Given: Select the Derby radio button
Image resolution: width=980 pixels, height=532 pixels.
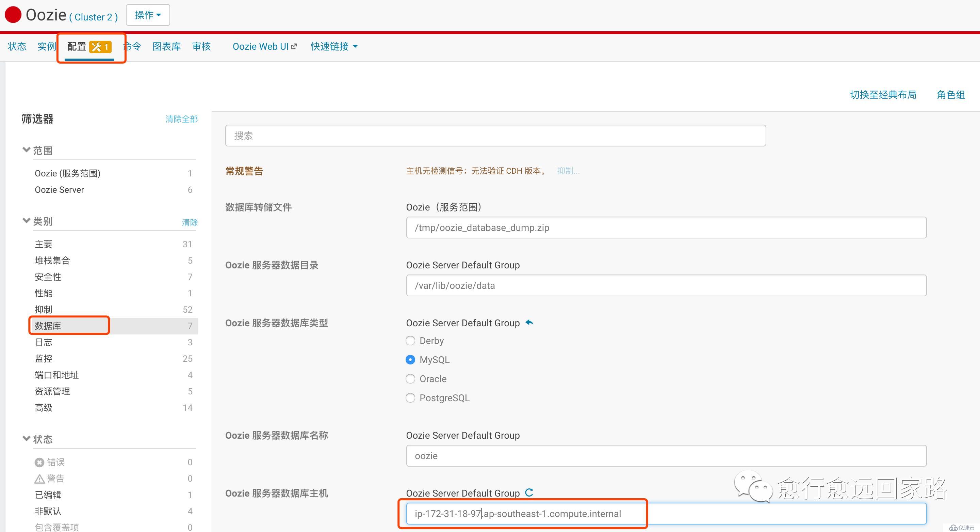Looking at the screenshot, I should [x=410, y=341].
